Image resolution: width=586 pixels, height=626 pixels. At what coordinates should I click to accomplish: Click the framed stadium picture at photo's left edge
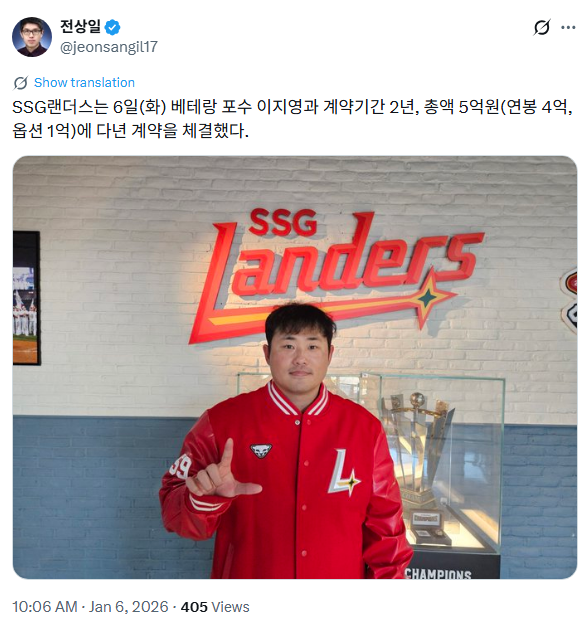26,298
